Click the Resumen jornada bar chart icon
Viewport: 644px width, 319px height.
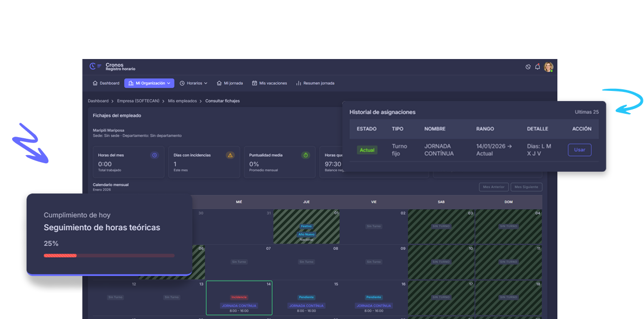click(298, 83)
